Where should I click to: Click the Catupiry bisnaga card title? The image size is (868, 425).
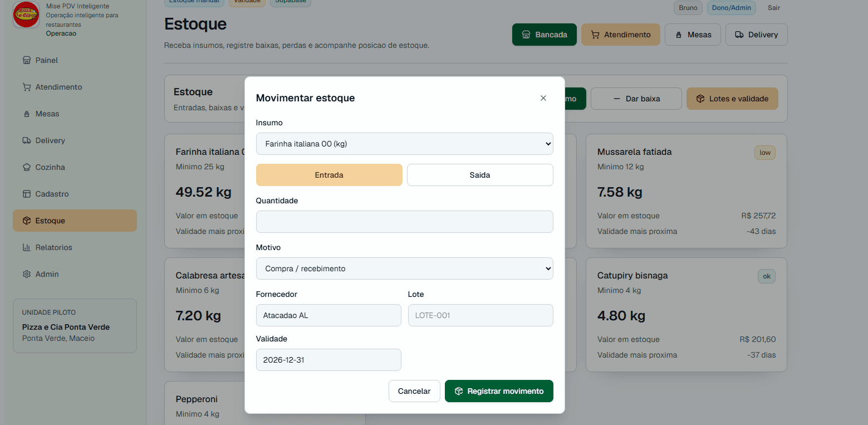[632, 275]
